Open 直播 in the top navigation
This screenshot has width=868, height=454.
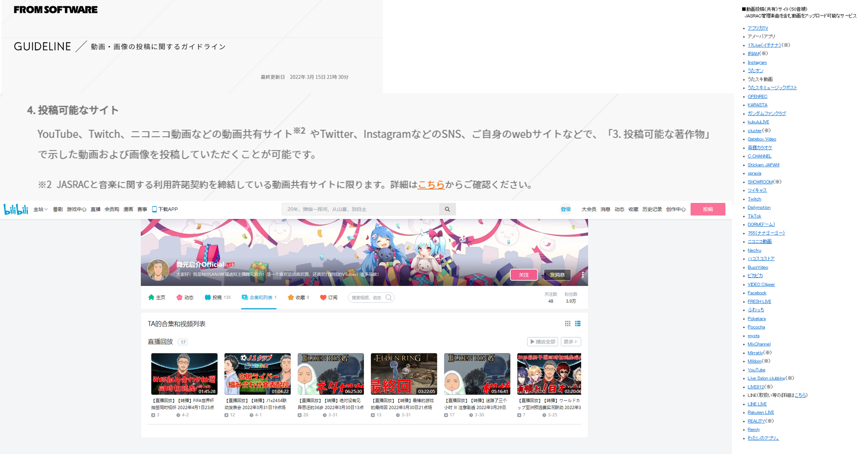tap(95, 209)
